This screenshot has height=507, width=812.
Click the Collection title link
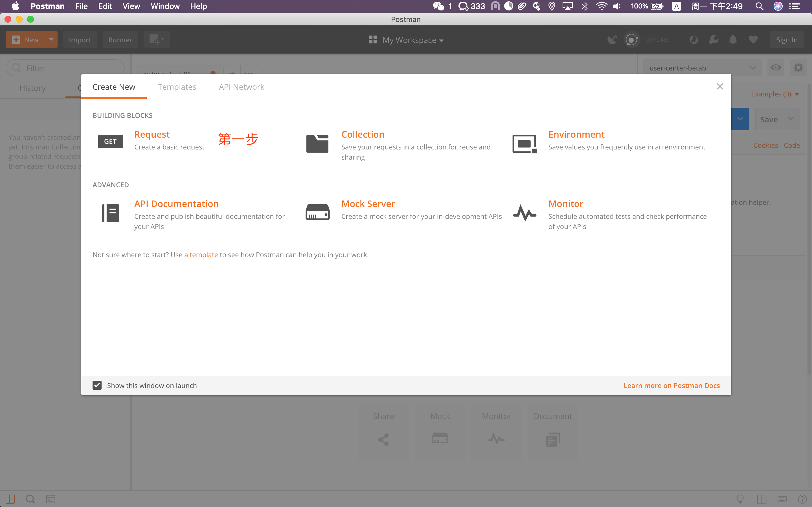pos(363,135)
